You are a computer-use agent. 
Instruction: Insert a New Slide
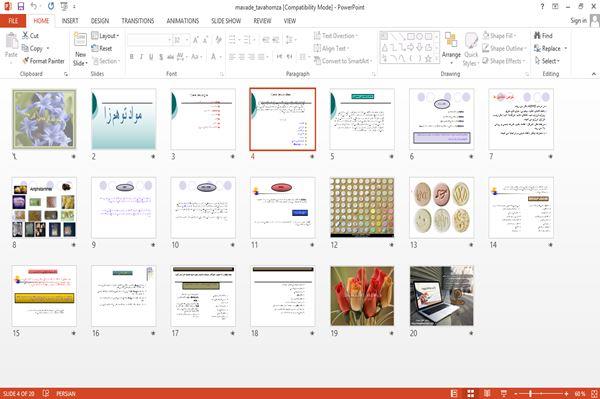(x=80, y=50)
